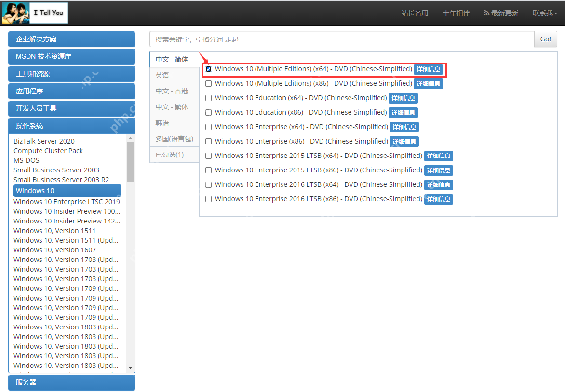
Task: Click the scroll-down arrow in the OS list
Action: tap(131, 368)
